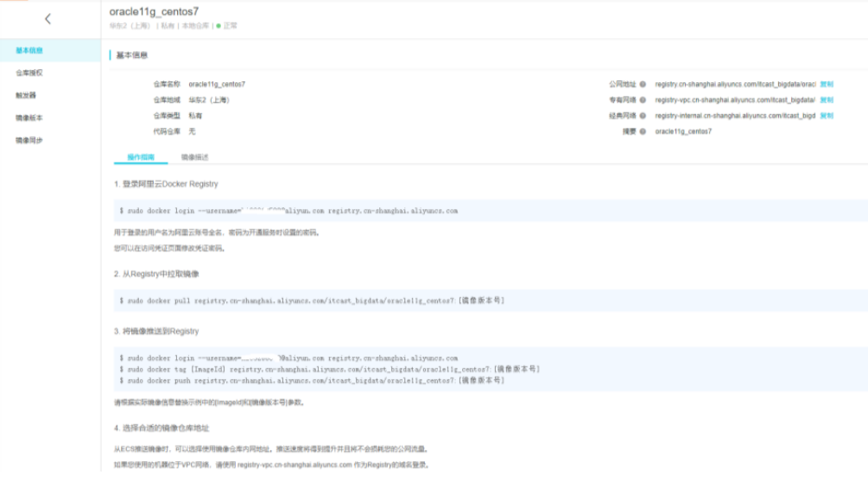Click the sudo docker pull command line
868x494 pixels.
coord(312,301)
